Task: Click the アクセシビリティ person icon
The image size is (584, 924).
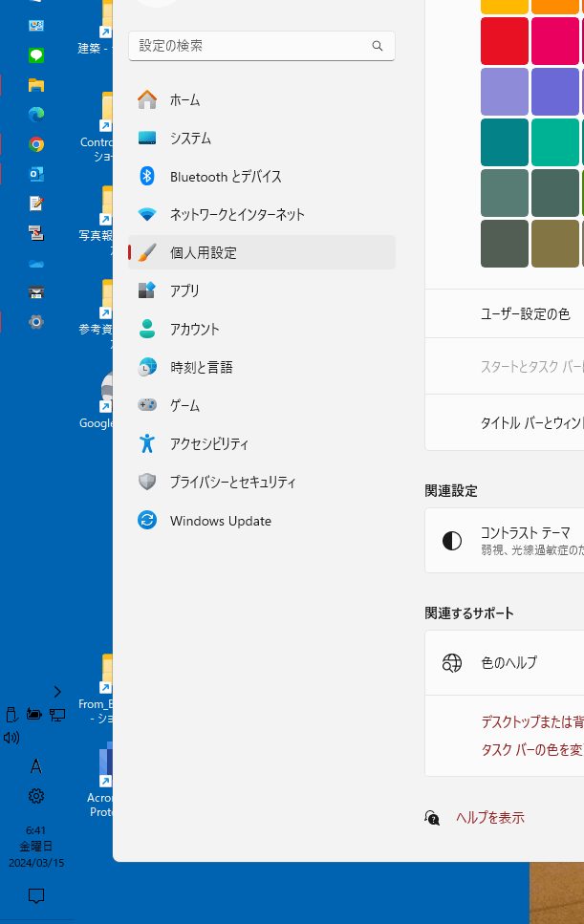Action: (147, 443)
